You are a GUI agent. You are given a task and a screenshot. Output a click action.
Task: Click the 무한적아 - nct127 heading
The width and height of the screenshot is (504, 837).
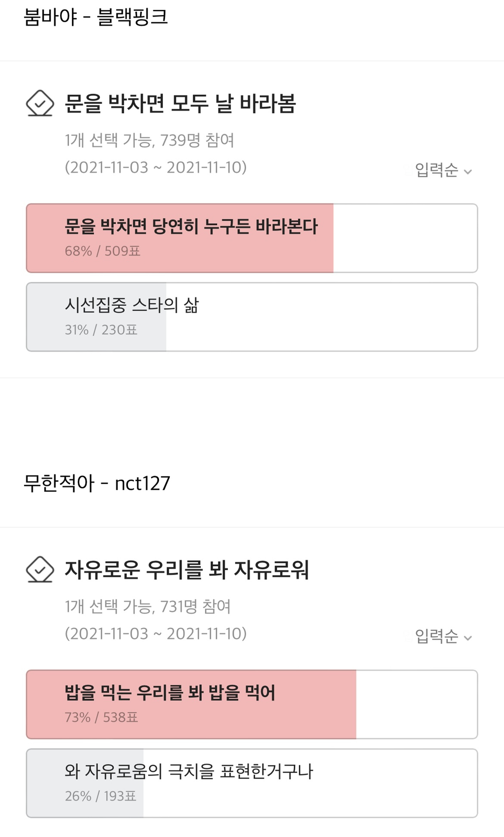click(x=97, y=483)
